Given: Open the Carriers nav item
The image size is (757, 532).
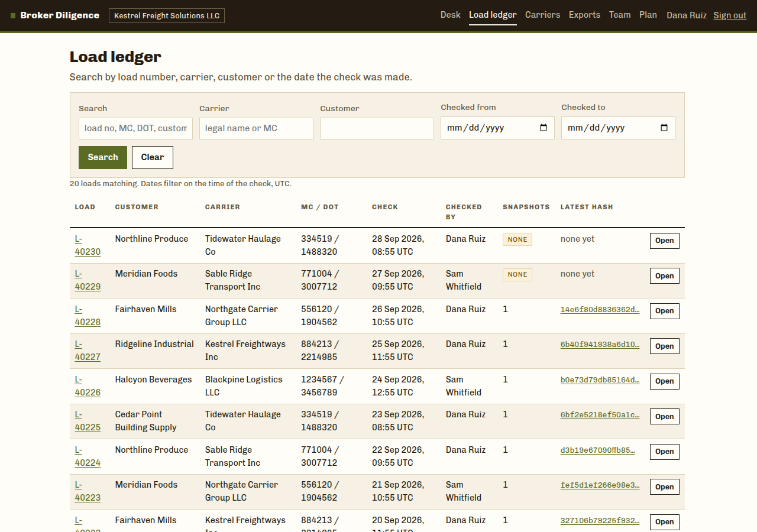Looking at the screenshot, I should [x=542, y=15].
